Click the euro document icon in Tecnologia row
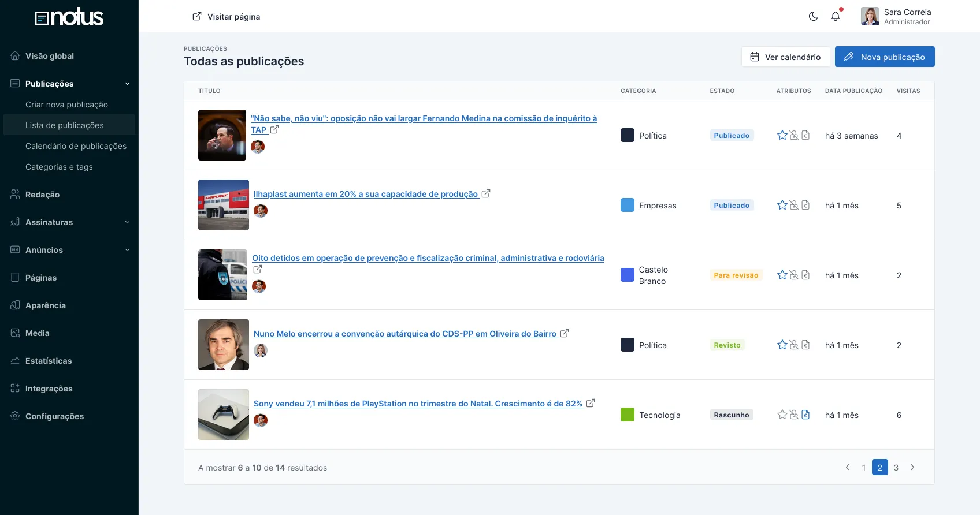980x515 pixels. [x=805, y=415]
